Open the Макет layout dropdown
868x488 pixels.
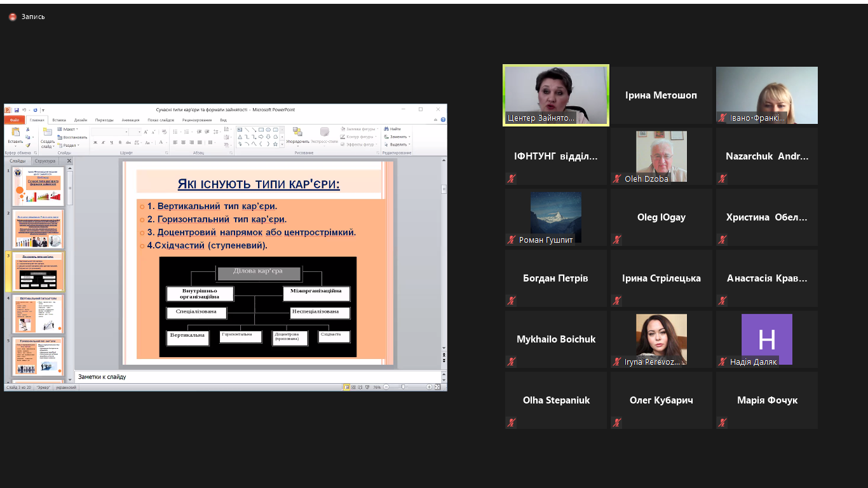pos(67,129)
